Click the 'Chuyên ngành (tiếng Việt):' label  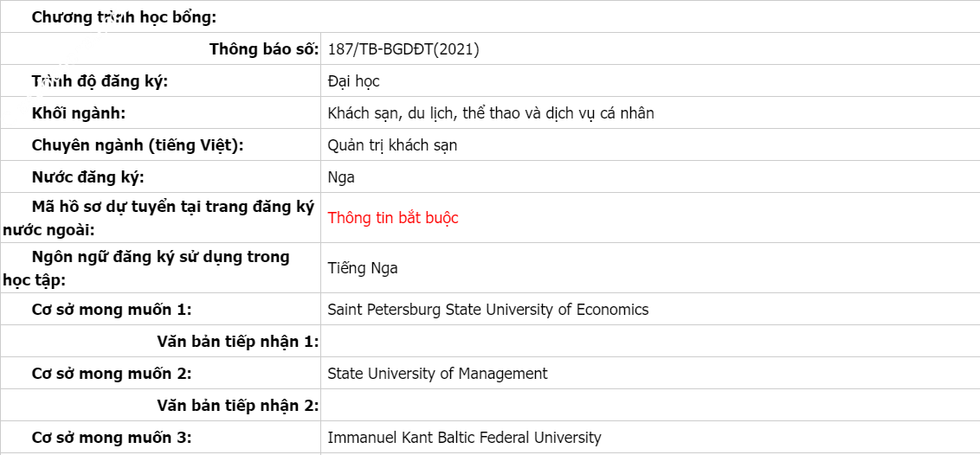pyautogui.click(x=138, y=145)
